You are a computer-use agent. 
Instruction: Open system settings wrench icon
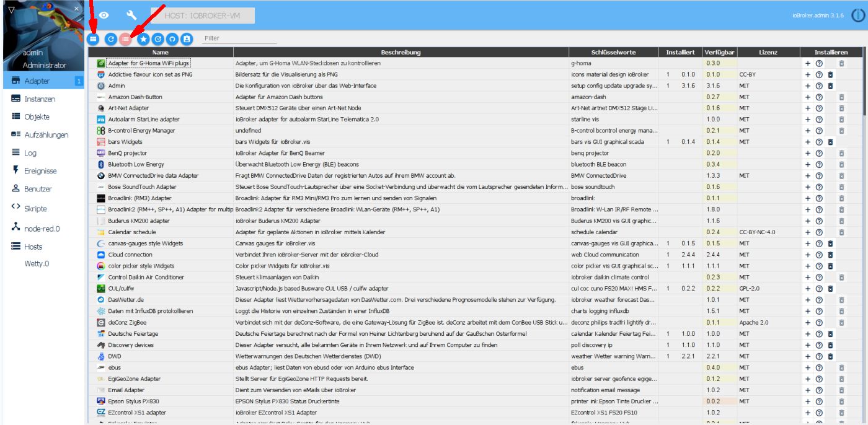pos(131,15)
